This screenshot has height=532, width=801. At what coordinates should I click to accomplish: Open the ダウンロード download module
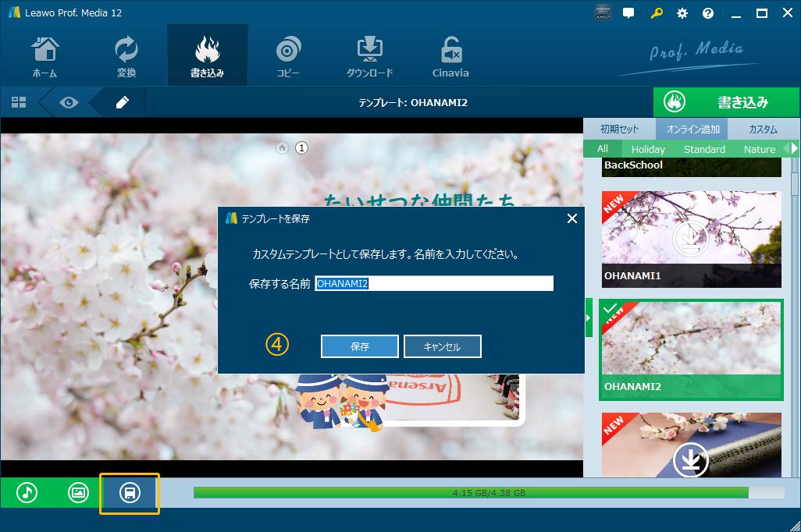369,56
